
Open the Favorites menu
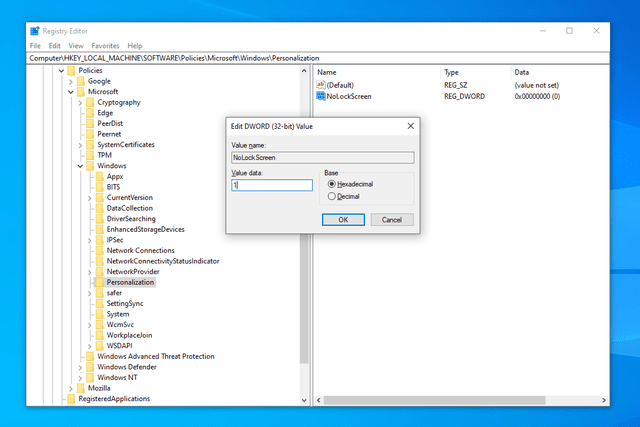pyautogui.click(x=105, y=46)
